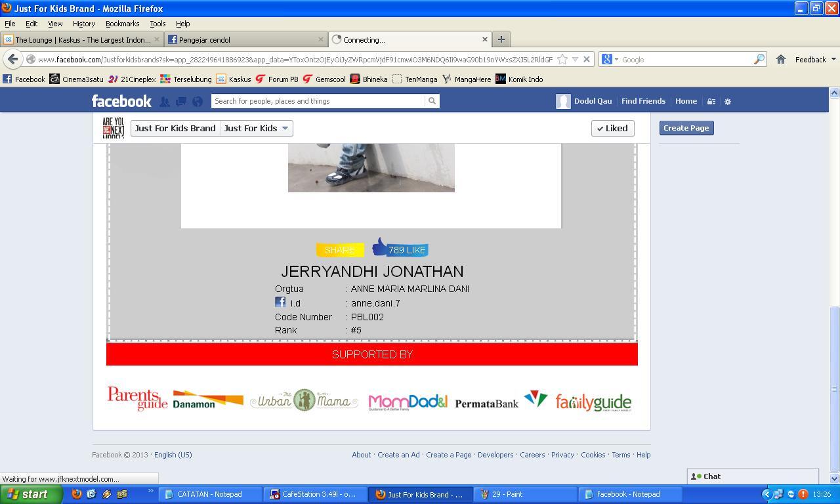Open the Kaskus bookmark

(234, 79)
